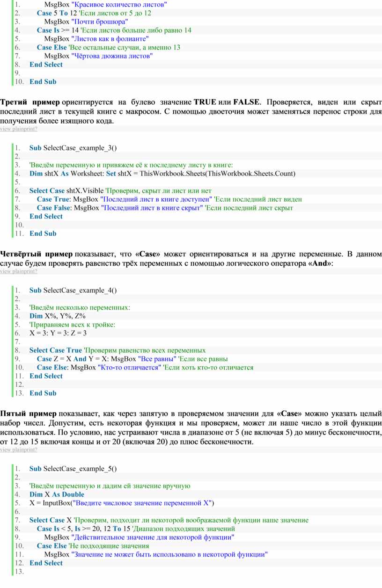Click the 'Dim shtX As Worksheet' code line
The height and width of the screenshot is (588, 382).
[162, 174]
